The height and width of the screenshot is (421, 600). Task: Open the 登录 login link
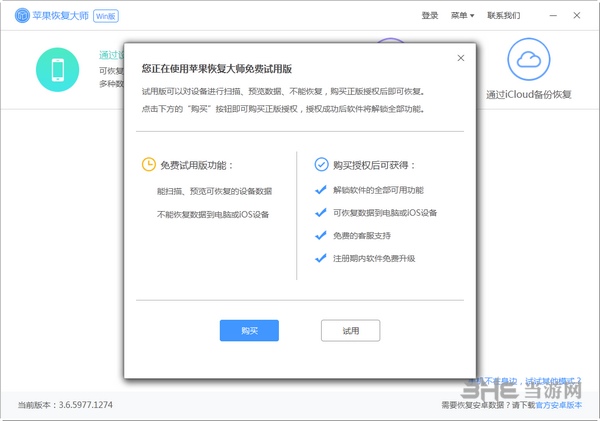(x=430, y=16)
